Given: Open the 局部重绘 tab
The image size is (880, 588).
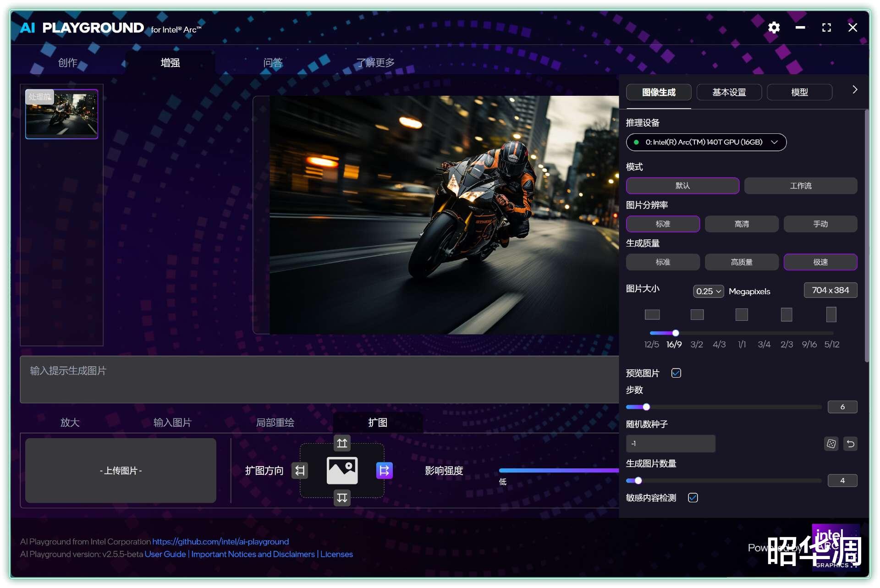Looking at the screenshot, I should click(x=275, y=423).
